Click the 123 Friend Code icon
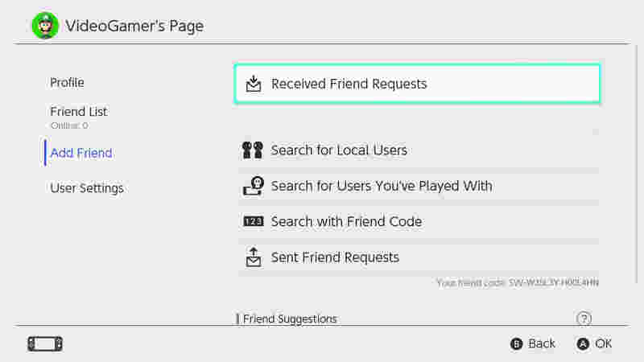The width and height of the screenshot is (644, 362). 254,222
